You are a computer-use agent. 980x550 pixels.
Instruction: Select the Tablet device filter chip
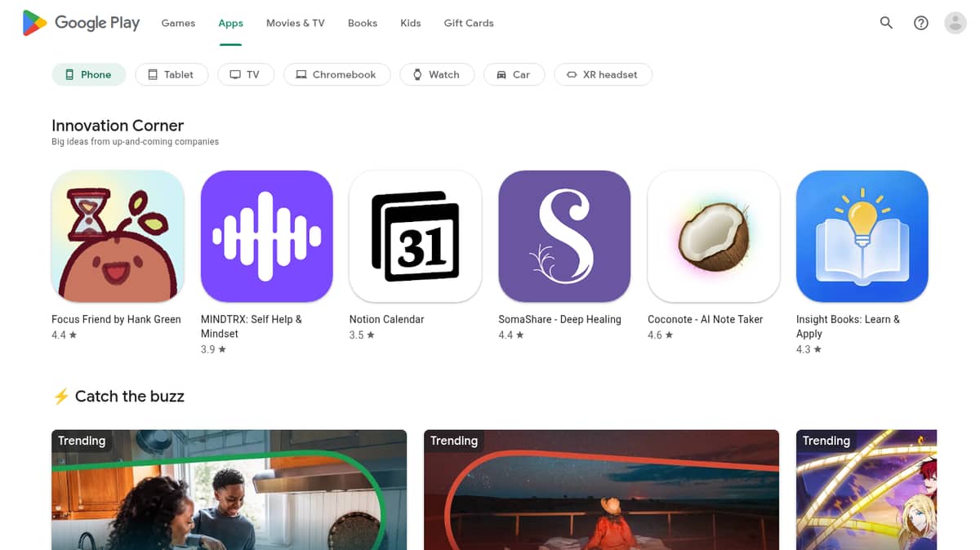click(x=171, y=74)
